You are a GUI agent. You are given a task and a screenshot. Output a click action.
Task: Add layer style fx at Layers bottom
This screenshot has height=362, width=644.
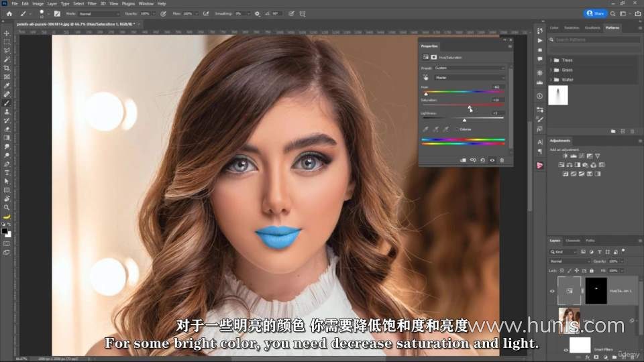click(588, 357)
